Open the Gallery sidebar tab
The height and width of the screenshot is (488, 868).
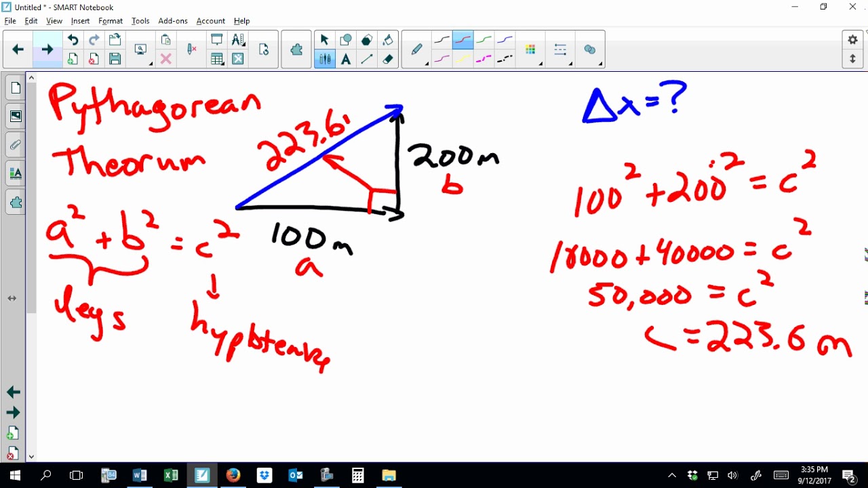16,117
